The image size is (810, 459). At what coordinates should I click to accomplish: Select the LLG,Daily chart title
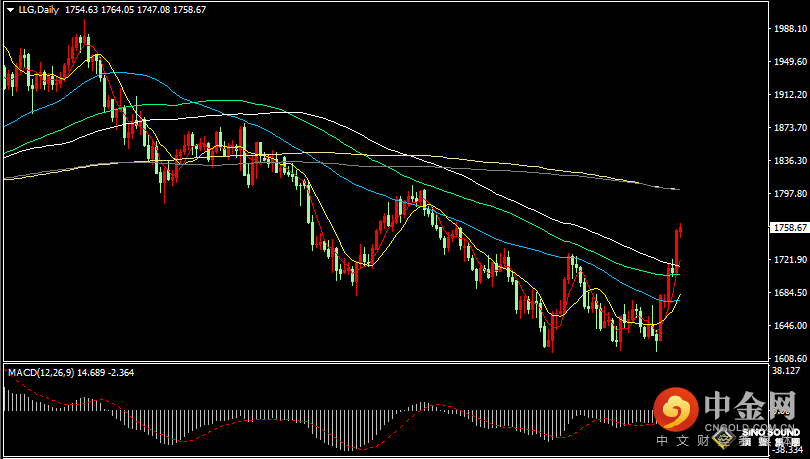(39, 10)
